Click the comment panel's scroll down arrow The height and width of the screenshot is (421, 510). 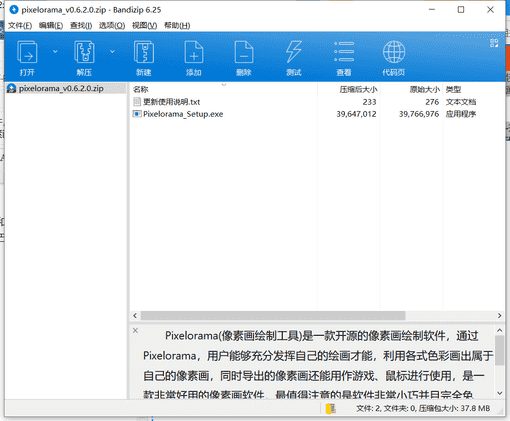pos(499,393)
